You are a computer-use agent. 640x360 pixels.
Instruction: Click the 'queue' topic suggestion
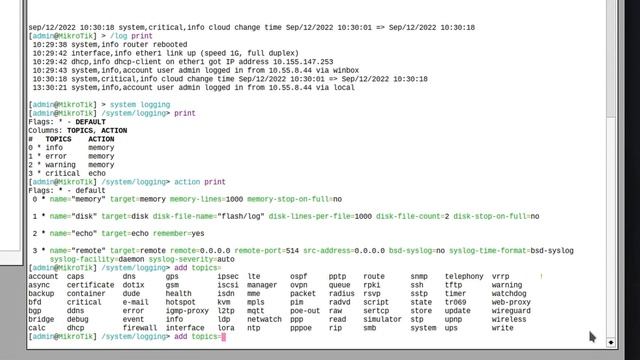[339, 285]
